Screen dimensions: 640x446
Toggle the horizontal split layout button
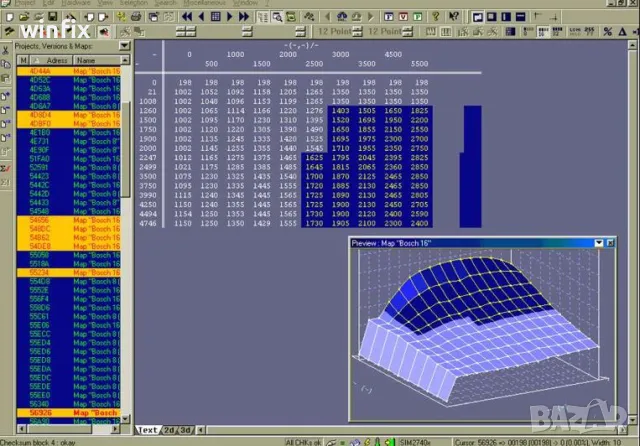[x=520, y=17]
